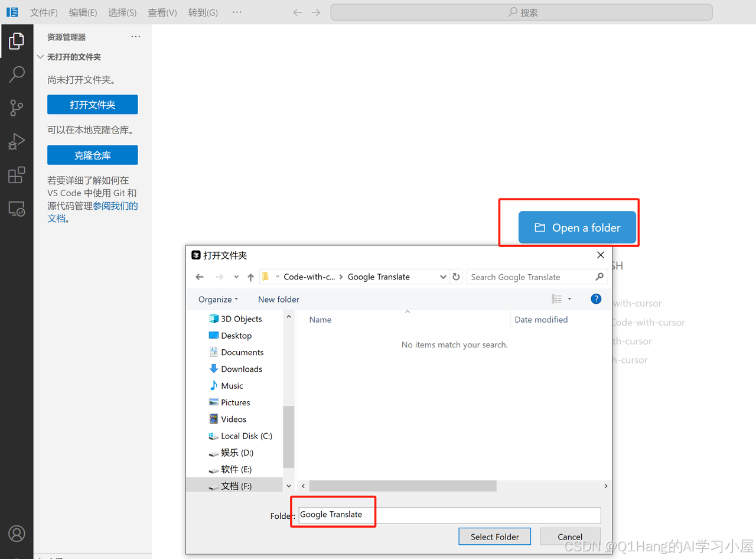This screenshot has width=756, height=559.
Task: Change view with the view icon
Action: coord(557,299)
